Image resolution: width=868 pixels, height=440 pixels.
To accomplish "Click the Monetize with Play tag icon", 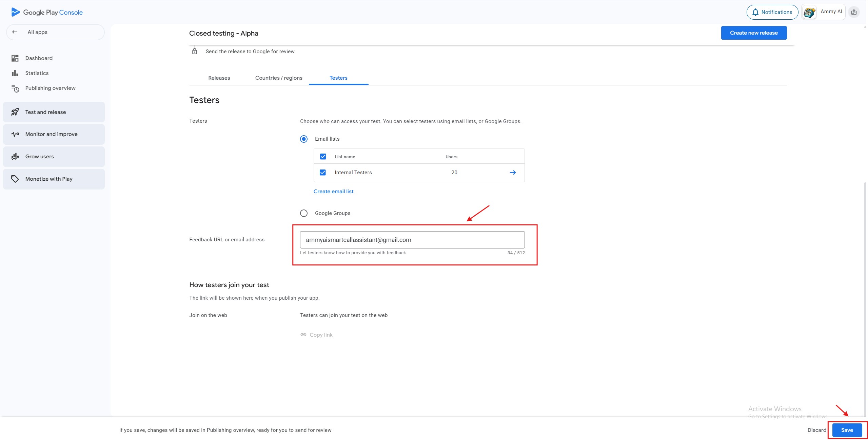I will coord(15,179).
